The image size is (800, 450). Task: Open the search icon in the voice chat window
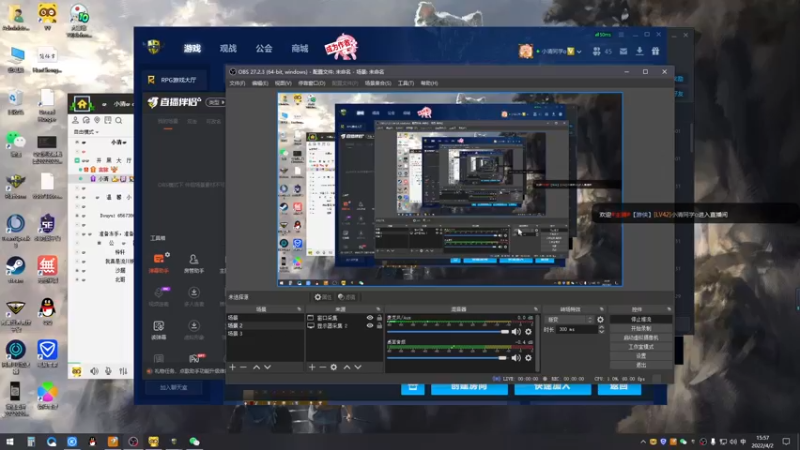(x=118, y=120)
